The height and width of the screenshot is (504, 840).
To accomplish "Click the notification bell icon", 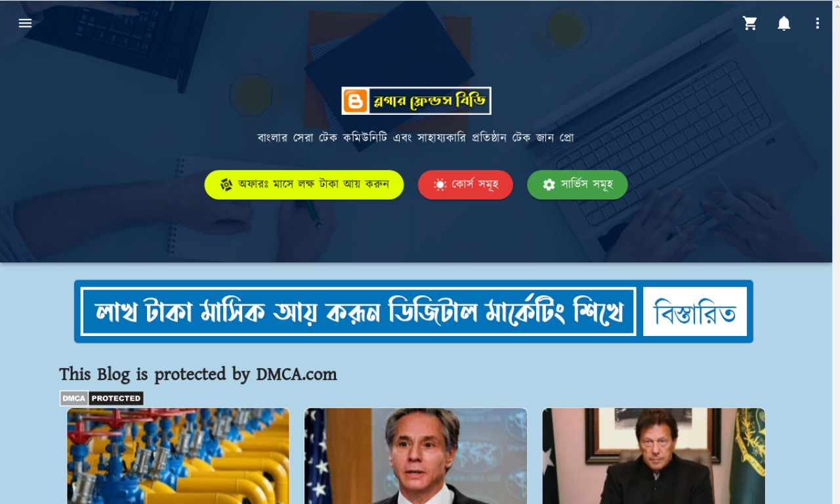I will click(x=784, y=24).
